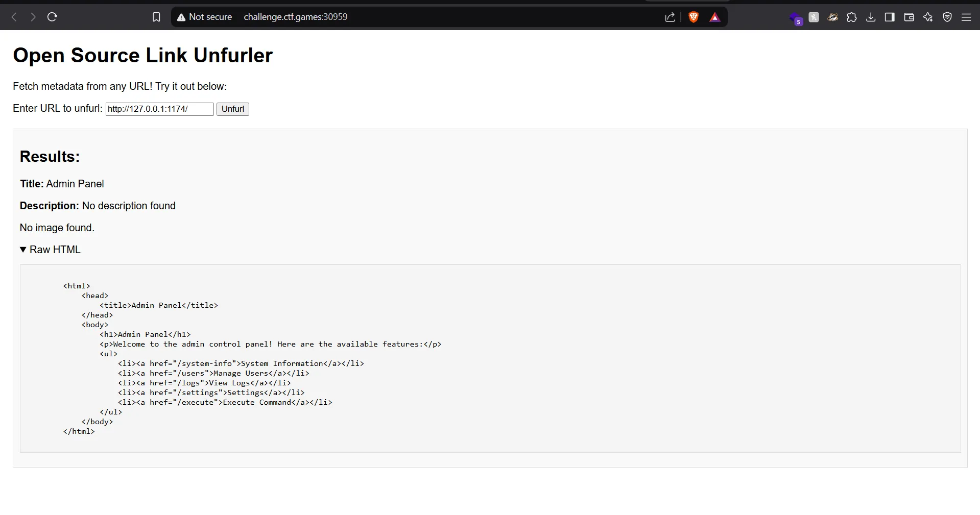Click the address bar URL text
This screenshot has width=980, height=515.
point(295,17)
